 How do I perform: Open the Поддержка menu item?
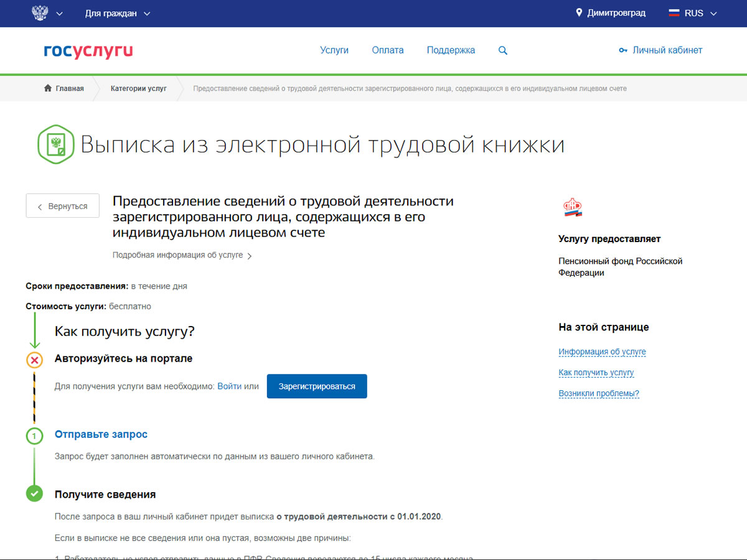pyautogui.click(x=451, y=50)
